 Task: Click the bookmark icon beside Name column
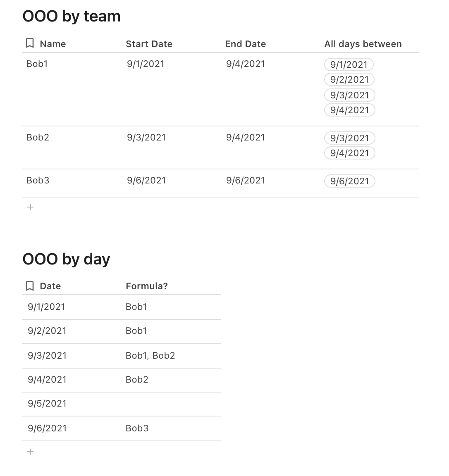(x=30, y=43)
